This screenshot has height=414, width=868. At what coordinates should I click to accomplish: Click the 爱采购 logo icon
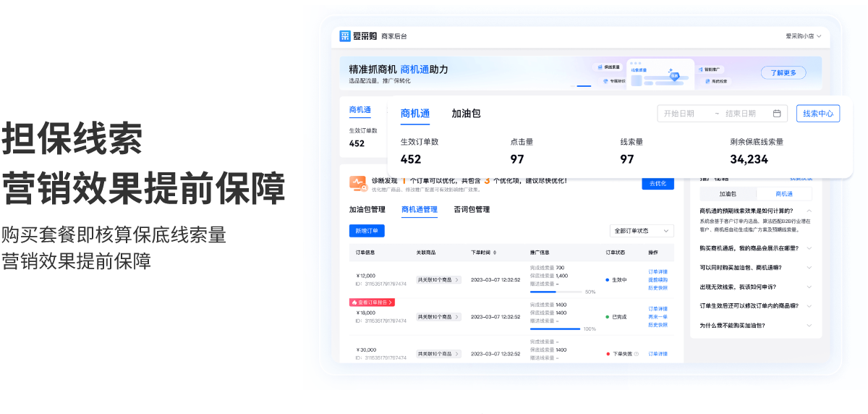pos(345,36)
